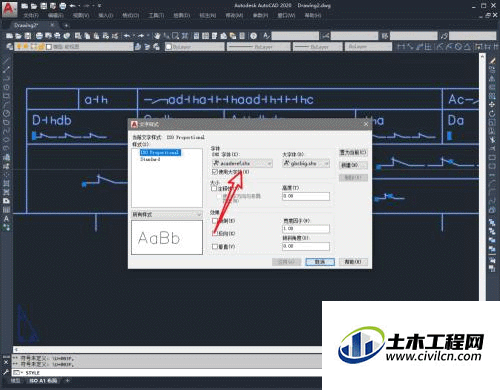The width and height of the screenshot is (500, 390).
Task: Select the Multiline Text A tool
Action: [6, 219]
